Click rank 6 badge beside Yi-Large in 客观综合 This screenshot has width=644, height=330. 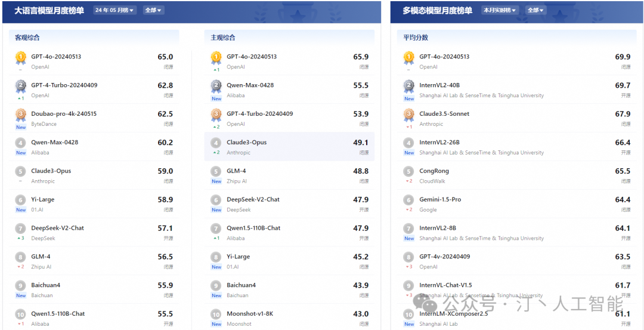click(20, 200)
